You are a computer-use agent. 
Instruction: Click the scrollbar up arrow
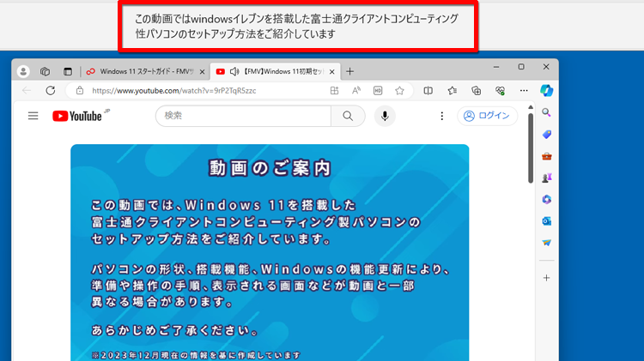pyautogui.click(x=531, y=107)
